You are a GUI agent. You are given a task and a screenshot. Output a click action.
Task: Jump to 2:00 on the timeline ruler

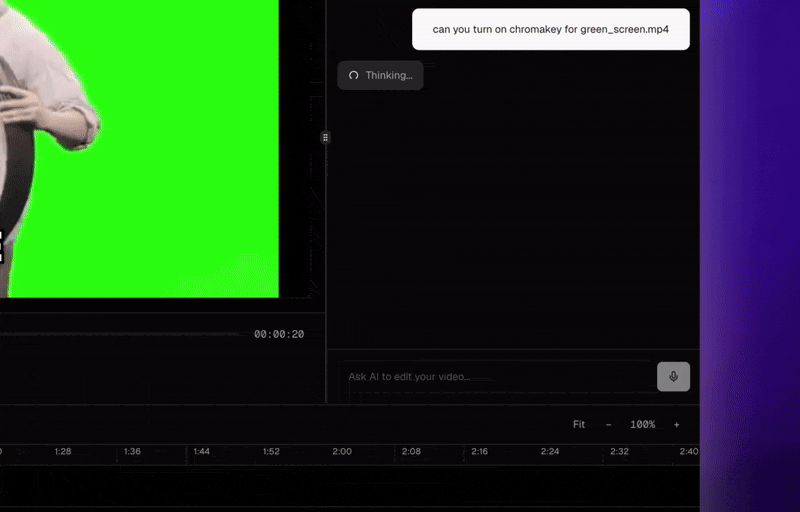pos(342,451)
